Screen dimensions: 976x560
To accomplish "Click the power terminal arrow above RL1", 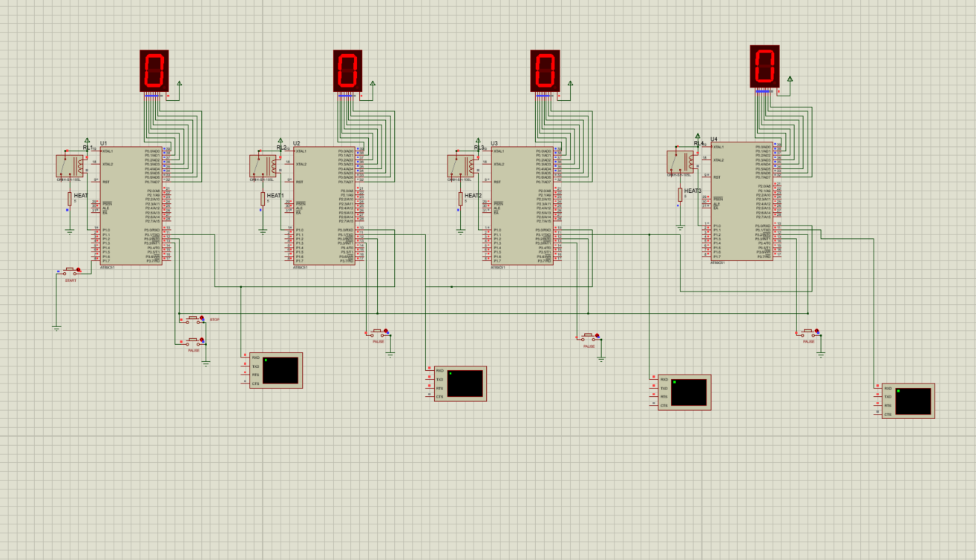I will 87,140.
